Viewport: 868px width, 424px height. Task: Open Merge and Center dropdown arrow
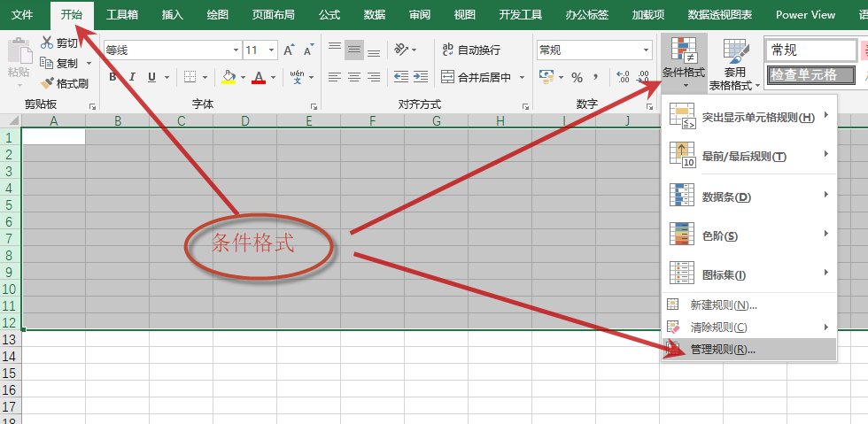(522, 78)
